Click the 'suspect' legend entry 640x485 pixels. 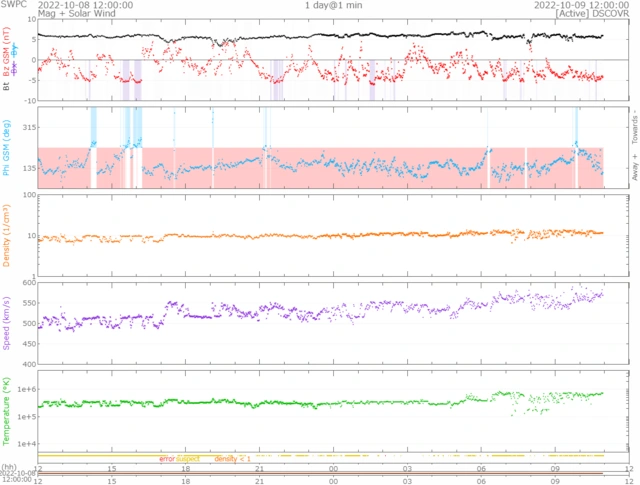click(188, 459)
